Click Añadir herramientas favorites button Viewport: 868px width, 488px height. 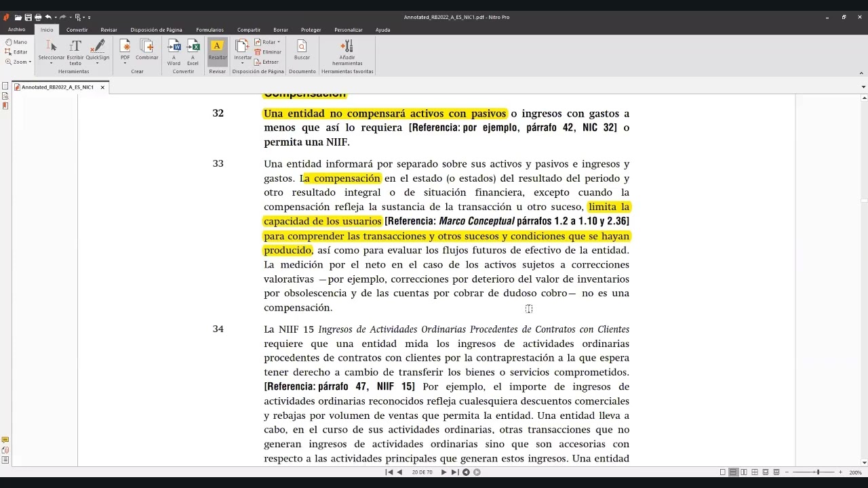coord(347,52)
